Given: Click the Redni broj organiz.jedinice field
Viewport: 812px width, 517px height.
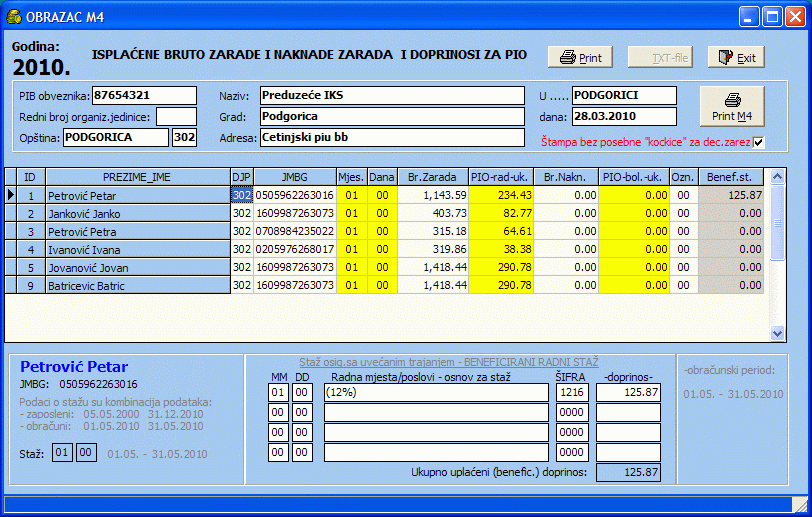Looking at the screenshot, I should 177,117.
